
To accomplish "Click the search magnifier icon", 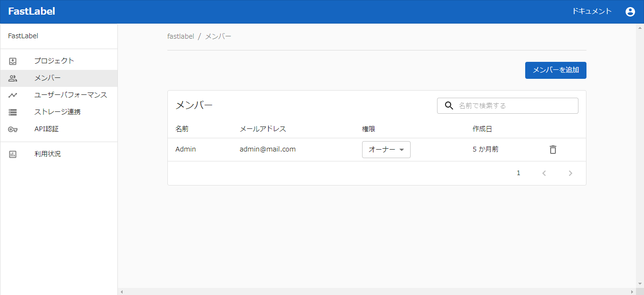I will pyautogui.click(x=449, y=106).
